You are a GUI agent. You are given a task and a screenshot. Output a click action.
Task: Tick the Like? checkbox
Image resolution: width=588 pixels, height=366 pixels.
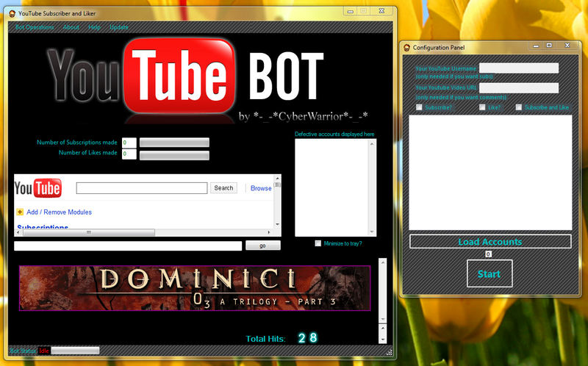(x=482, y=107)
